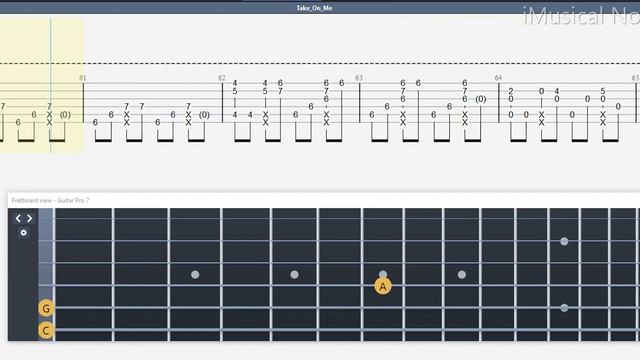Select the (0) ghost note in bar 61
640x360 pixels.
pos(204,115)
